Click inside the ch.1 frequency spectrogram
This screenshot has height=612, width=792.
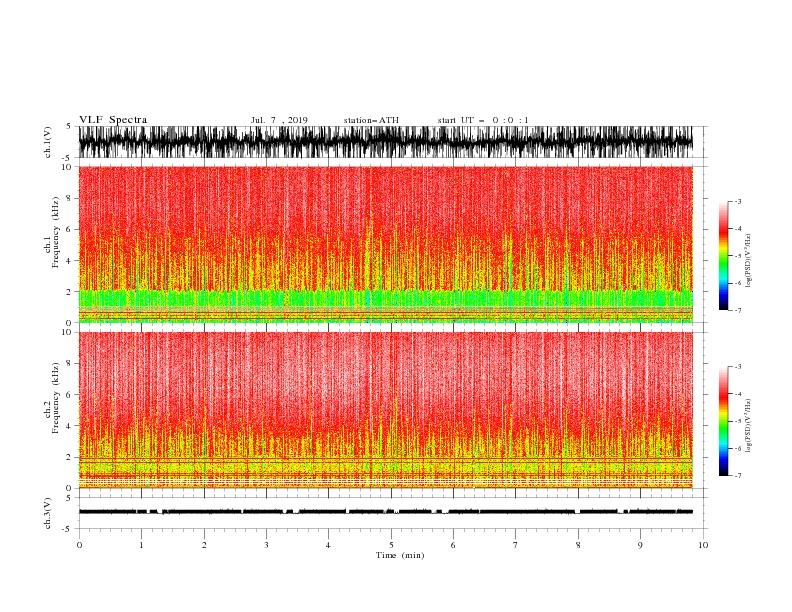[x=386, y=244]
